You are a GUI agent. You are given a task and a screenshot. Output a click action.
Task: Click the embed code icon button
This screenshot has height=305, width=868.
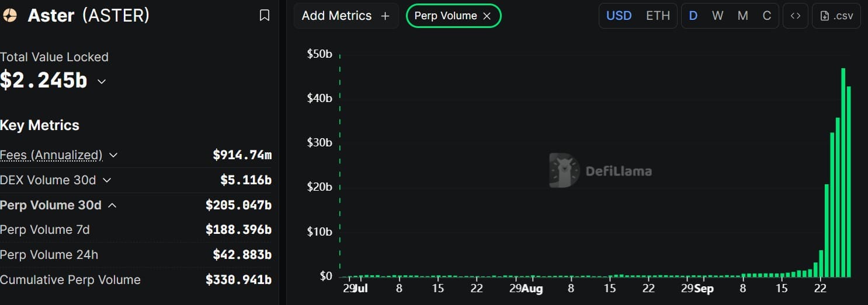(x=796, y=16)
